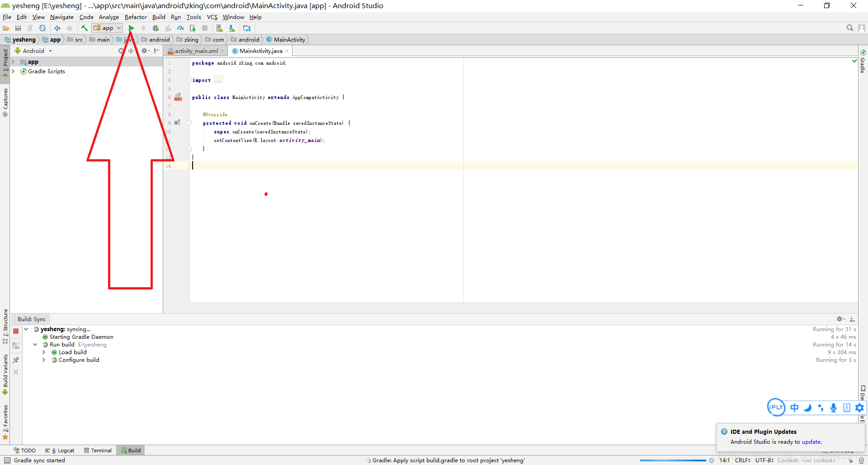The height and width of the screenshot is (465, 868).
Task: Click the update link in the notification
Action: pyautogui.click(x=811, y=442)
